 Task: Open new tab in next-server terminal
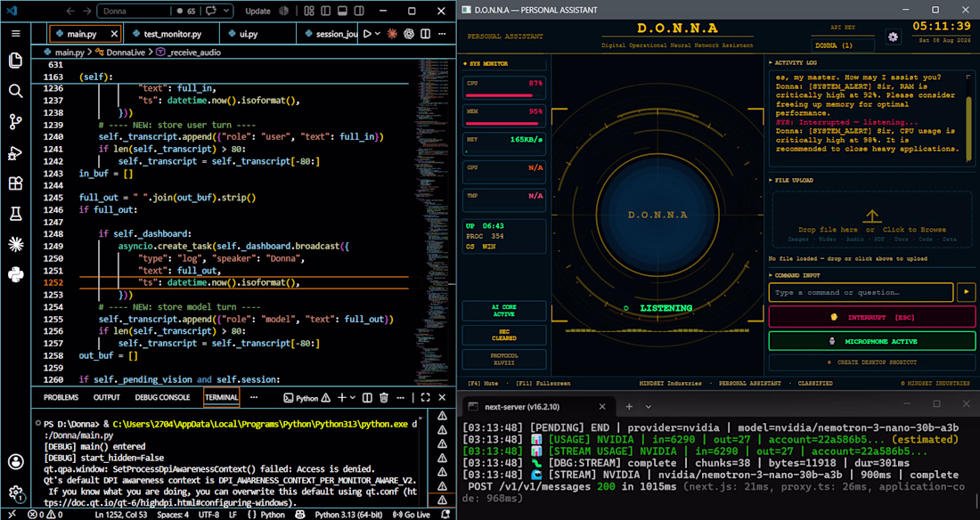pos(629,406)
